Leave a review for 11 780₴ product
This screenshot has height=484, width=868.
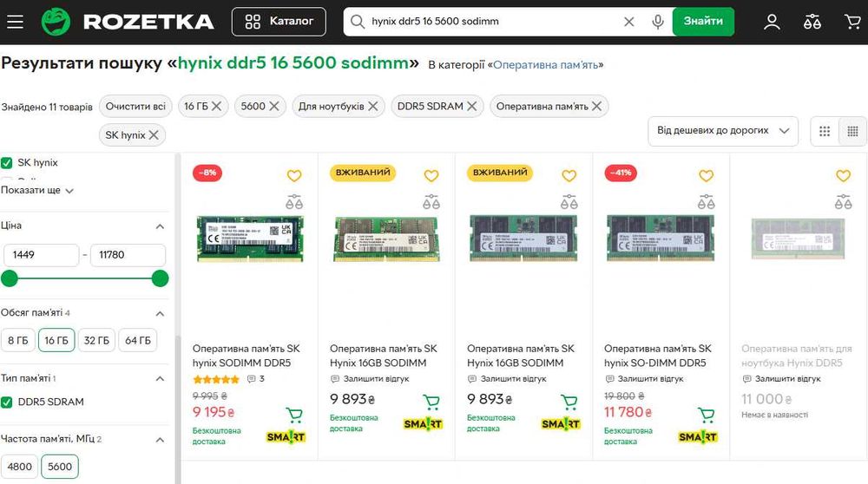(645, 379)
